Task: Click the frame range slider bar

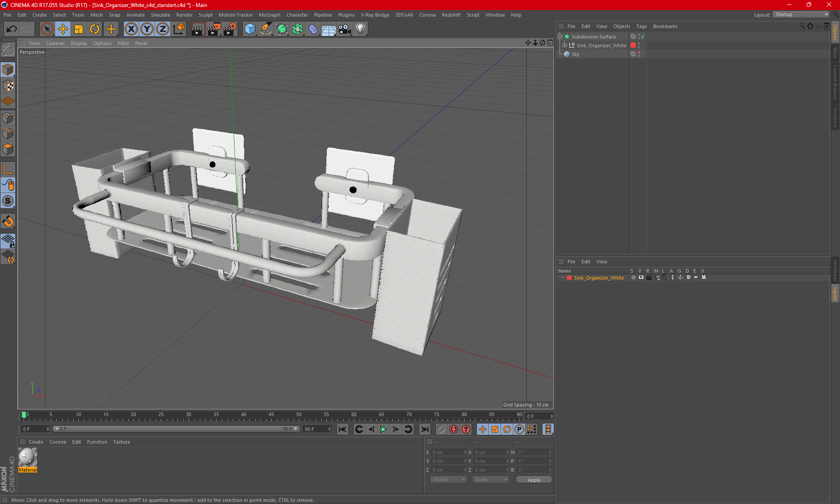Action: coord(176,429)
